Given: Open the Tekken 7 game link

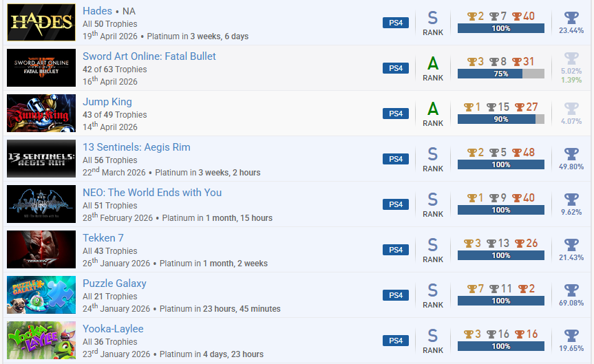Looking at the screenshot, I should coord(103,238).
